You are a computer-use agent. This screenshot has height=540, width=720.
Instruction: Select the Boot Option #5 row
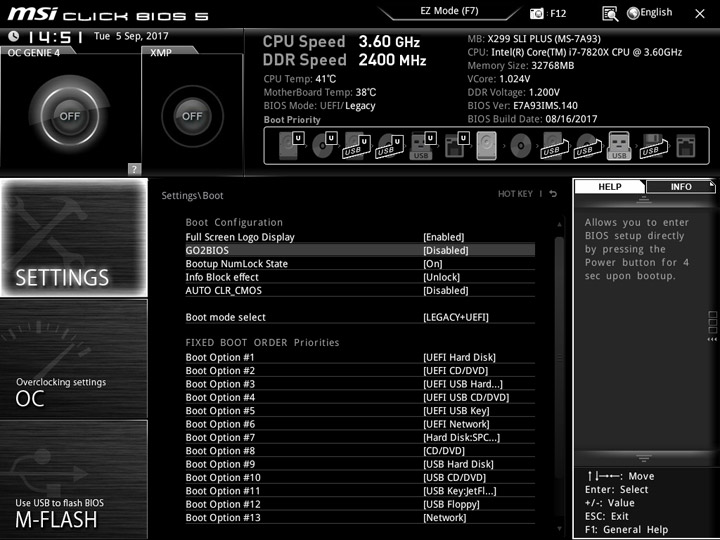point(360,411)
